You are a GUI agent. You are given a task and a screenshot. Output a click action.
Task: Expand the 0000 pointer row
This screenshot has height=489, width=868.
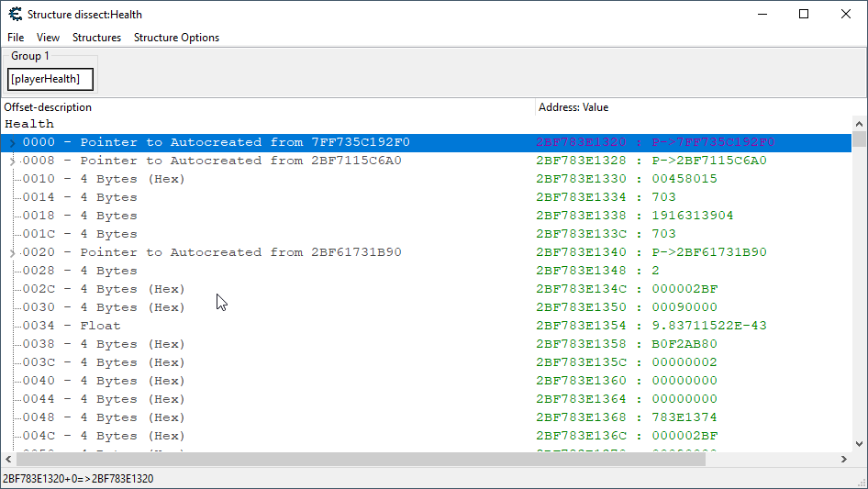pos(12,143)
